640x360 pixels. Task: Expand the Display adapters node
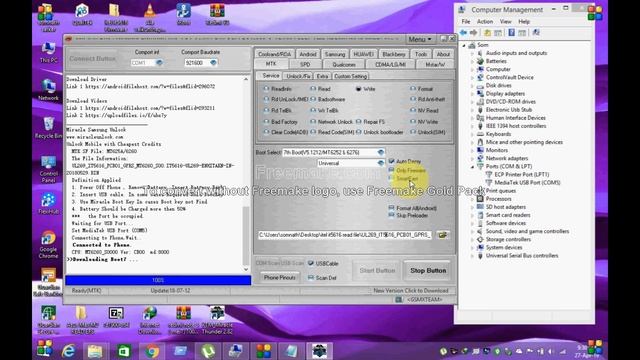[x=473, y=93]
